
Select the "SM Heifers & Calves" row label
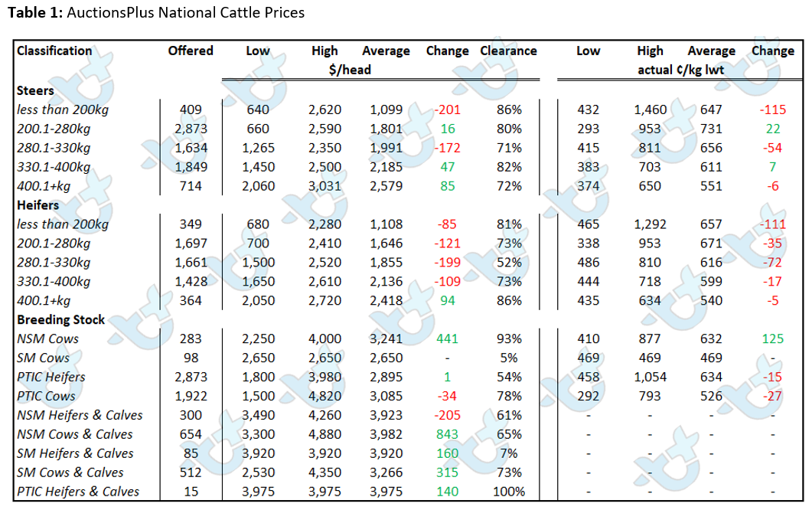[x=75, y=454]
